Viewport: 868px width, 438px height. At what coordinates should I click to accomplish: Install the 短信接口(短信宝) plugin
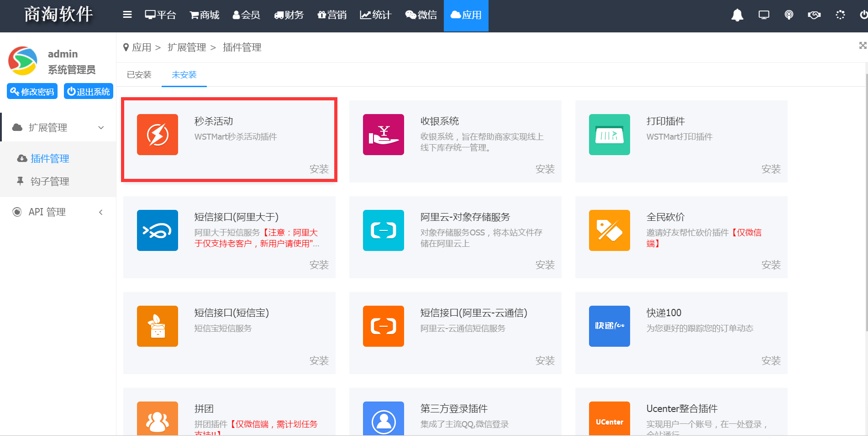pyautogui.click(x=319, y=360)
